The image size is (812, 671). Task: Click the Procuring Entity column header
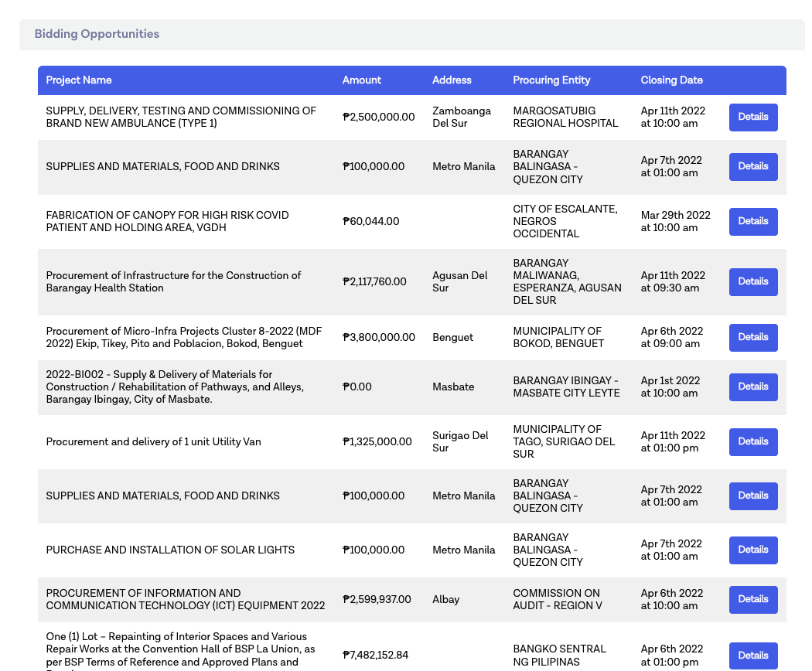[551, 80]
